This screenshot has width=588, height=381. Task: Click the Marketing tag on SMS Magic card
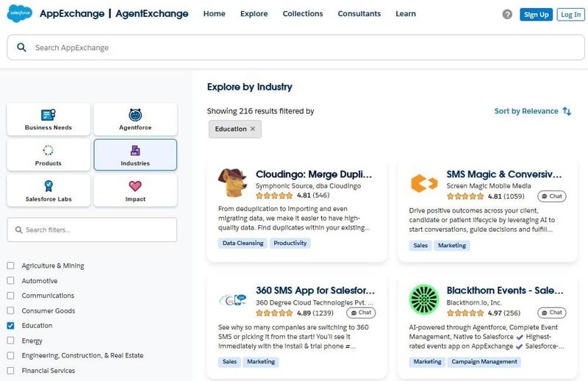click(452, 246)
